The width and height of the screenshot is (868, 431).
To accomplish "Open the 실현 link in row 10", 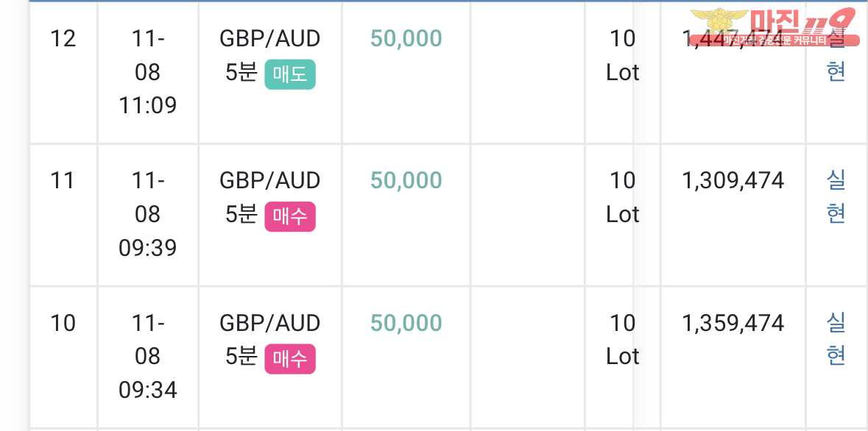I will tap(836, 339).
